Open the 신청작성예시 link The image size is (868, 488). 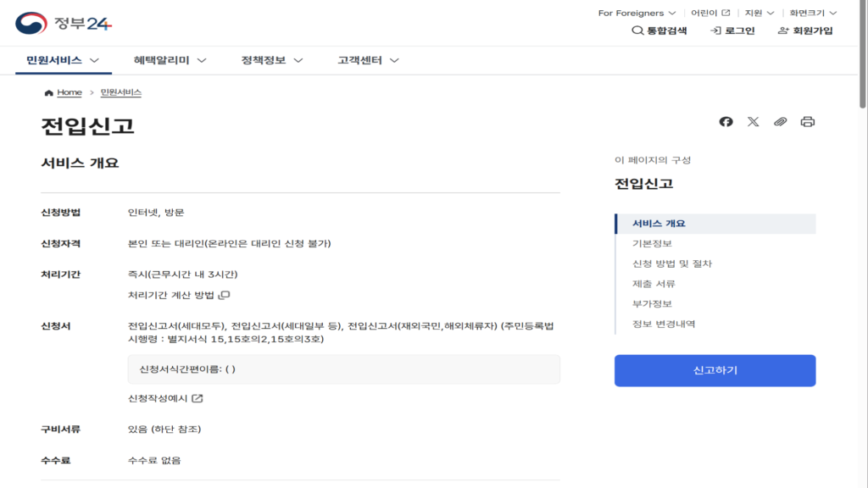pos(165,398)
